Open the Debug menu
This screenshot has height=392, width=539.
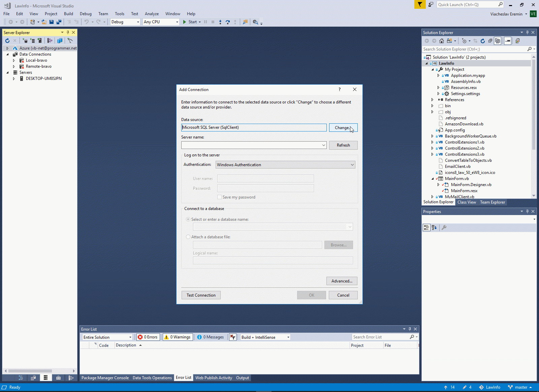pyautogui.click(x=86, y=14)
